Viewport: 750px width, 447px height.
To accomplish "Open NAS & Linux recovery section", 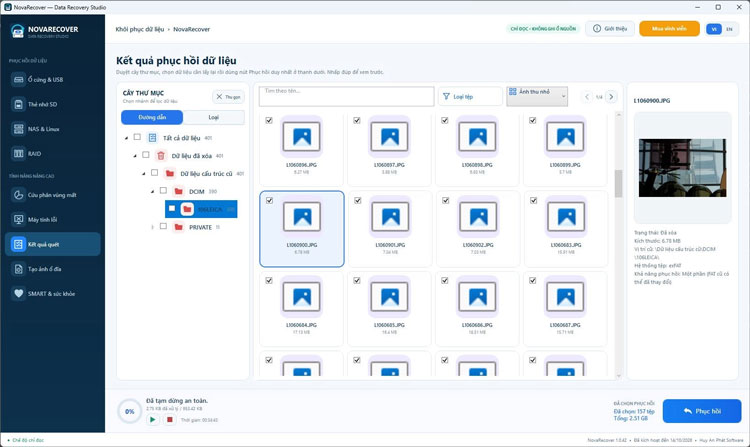I will [x=53, y=129].
